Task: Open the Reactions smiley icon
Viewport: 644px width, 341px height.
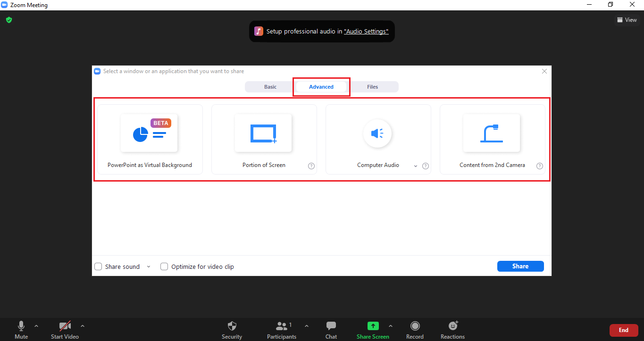Action: pos(453,325)
